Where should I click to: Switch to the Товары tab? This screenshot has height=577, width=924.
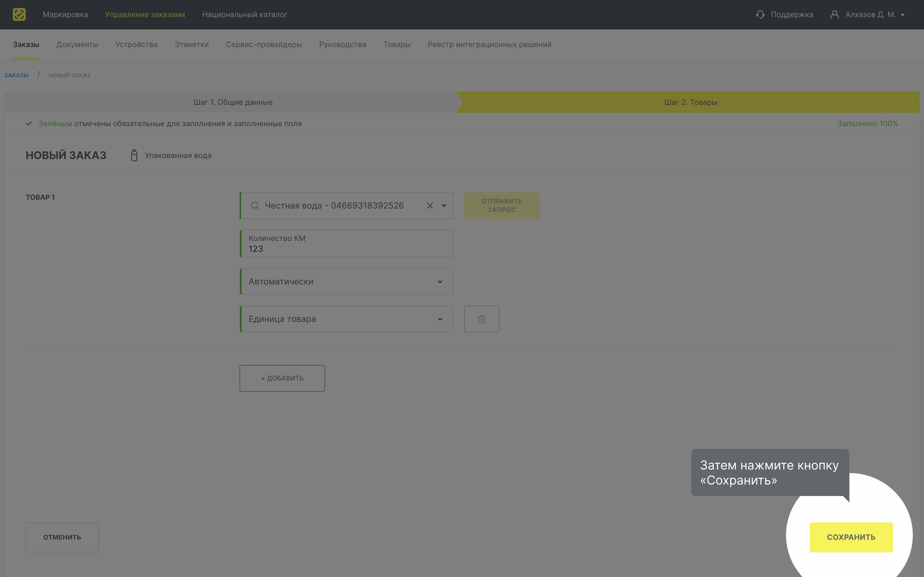pyautogui.click(x=397, y=45)
